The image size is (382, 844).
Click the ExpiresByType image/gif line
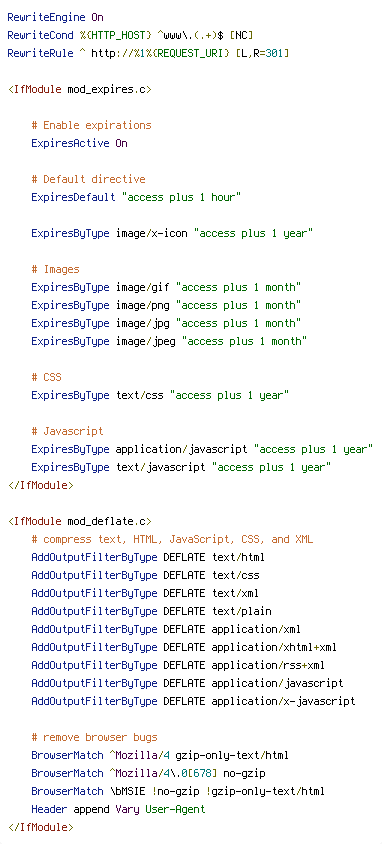click(x=166, y=287)
